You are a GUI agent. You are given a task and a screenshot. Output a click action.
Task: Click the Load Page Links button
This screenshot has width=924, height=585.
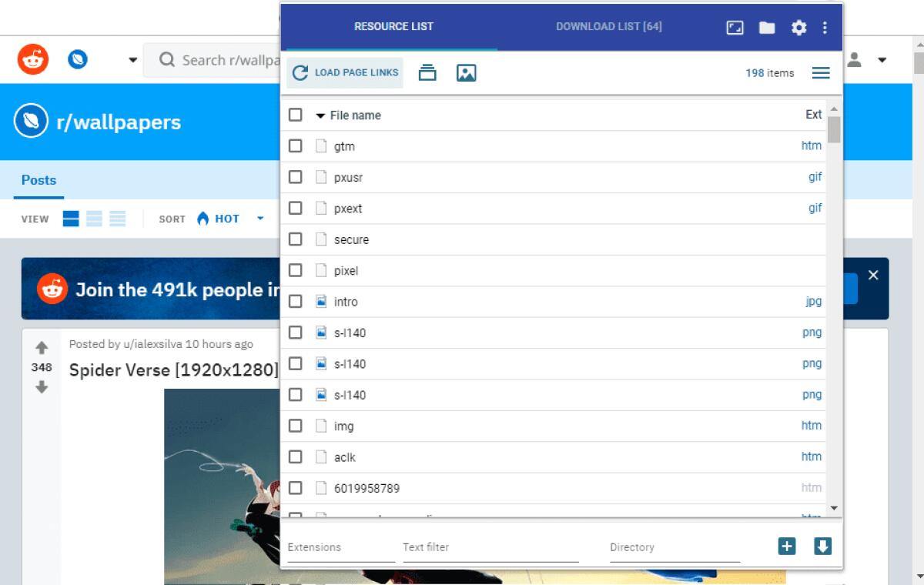(344, 72)
